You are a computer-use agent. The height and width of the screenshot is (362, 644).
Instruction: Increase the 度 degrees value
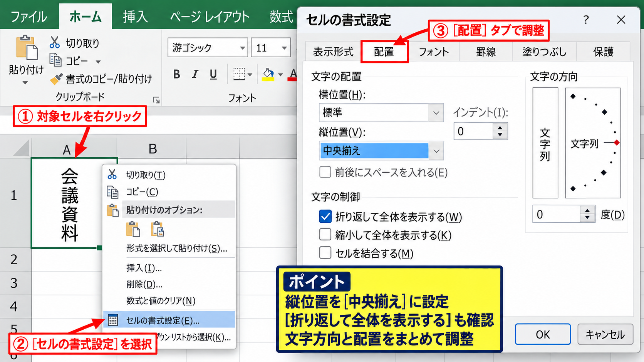[587, 210]
